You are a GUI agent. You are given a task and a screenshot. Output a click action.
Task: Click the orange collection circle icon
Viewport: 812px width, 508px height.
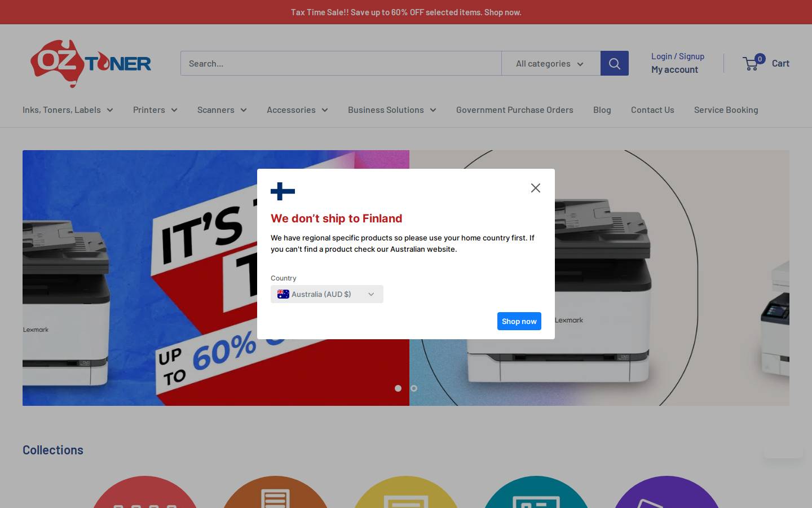click(x=275, y=492)
